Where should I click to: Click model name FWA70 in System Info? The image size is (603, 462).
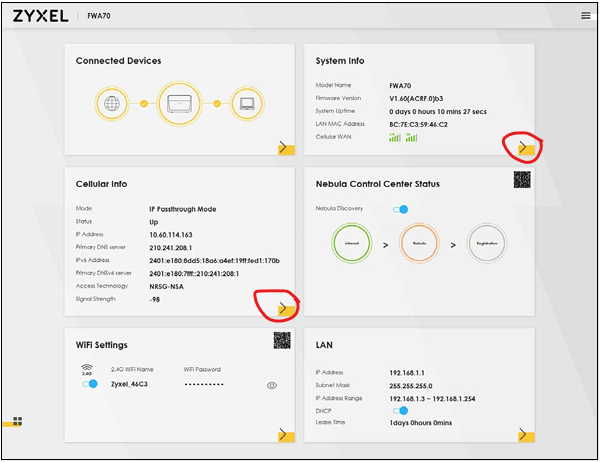click(x=400, y=85)
